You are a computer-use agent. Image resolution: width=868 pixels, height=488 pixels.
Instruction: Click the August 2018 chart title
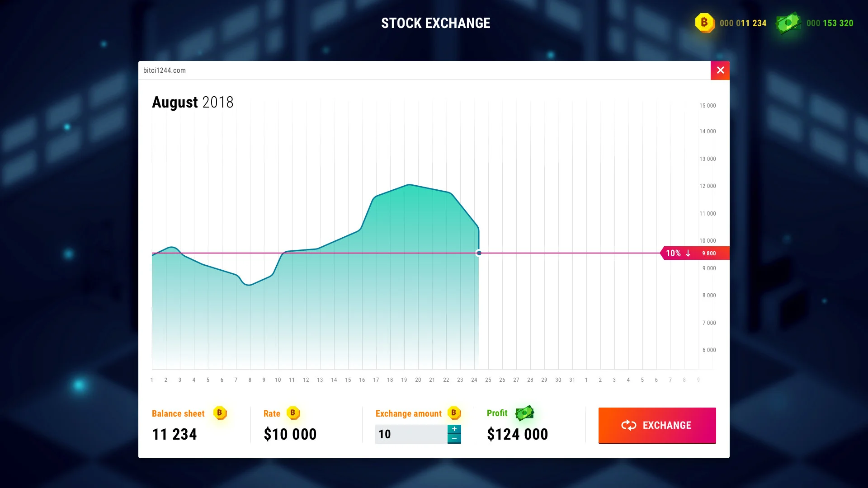(193, 103)
